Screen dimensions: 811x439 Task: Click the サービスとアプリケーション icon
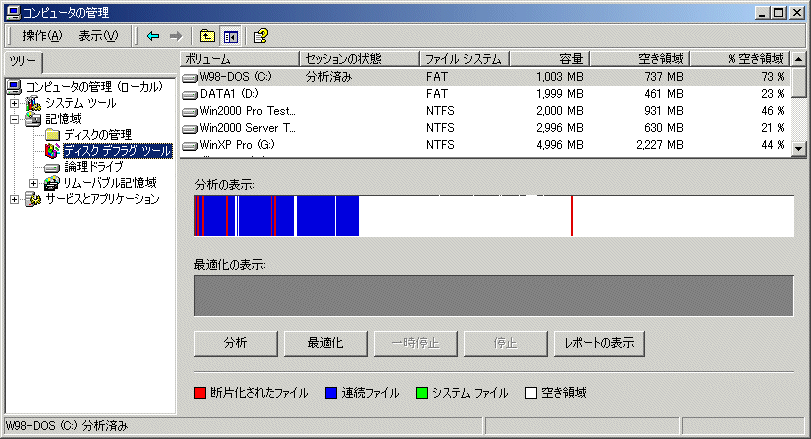pyautogui.click(x=33, y=199)
